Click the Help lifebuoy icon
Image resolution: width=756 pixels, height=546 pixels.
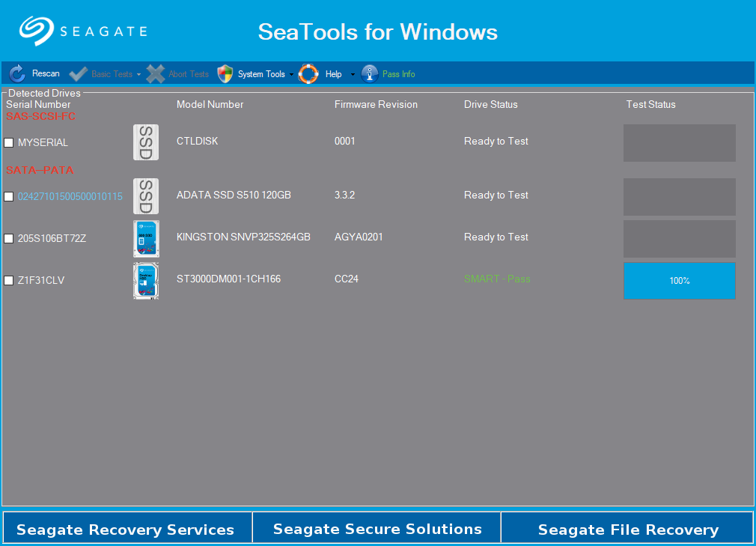pyautogui.click(x=308, y=74)
